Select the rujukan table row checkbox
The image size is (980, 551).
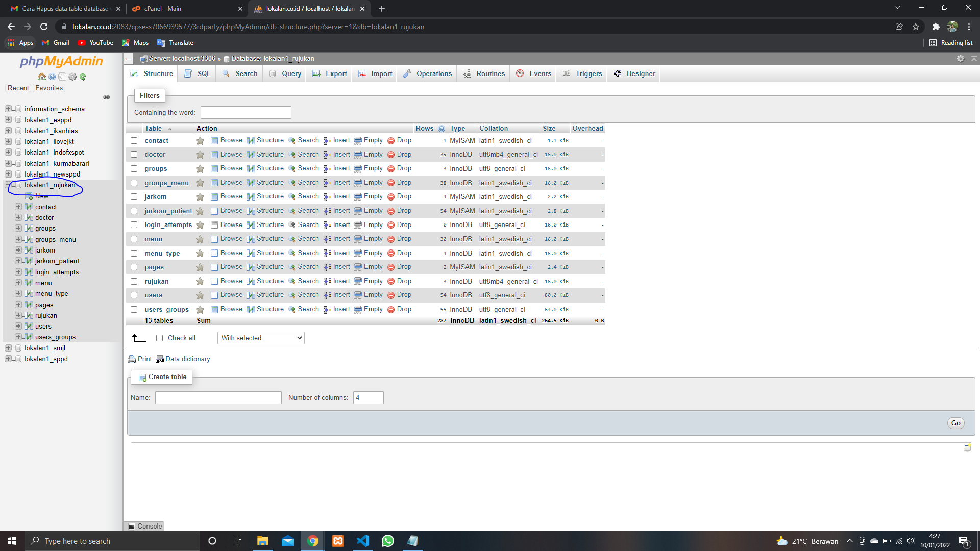[134, 281]
